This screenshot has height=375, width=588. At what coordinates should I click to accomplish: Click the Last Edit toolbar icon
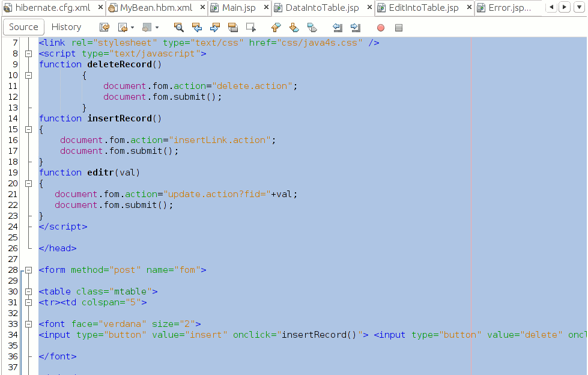105,27
